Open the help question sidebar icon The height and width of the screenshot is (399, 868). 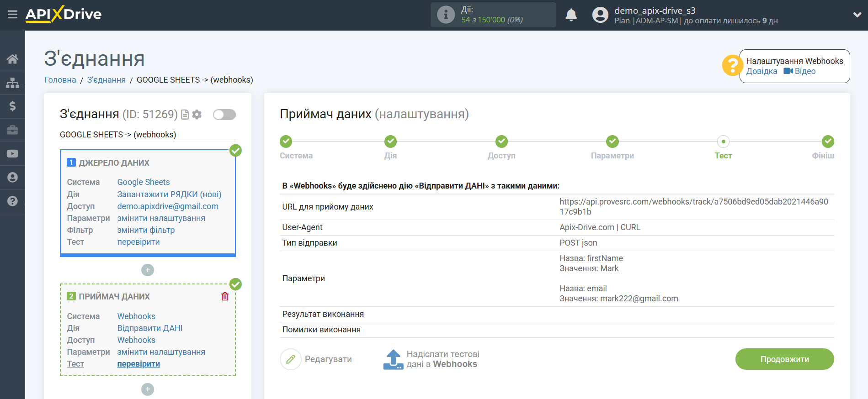12,201
